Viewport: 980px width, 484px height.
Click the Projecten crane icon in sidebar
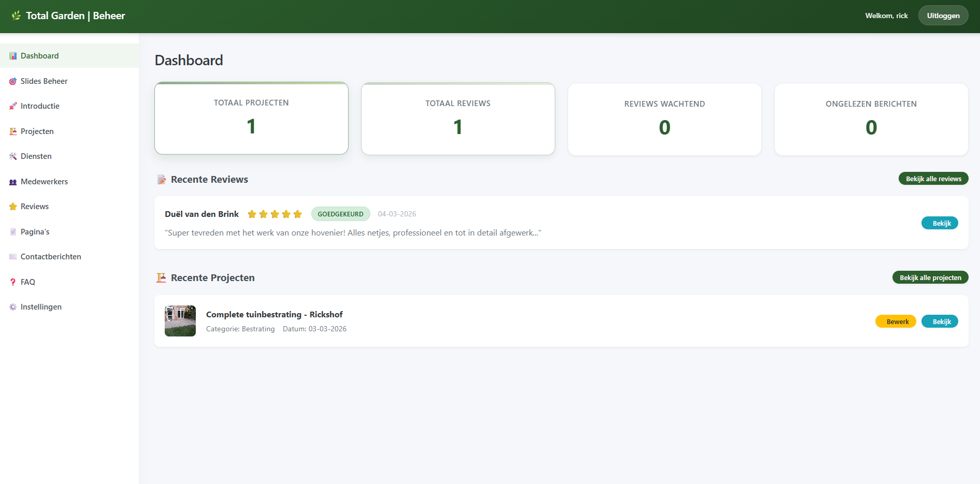pos(13,131)
